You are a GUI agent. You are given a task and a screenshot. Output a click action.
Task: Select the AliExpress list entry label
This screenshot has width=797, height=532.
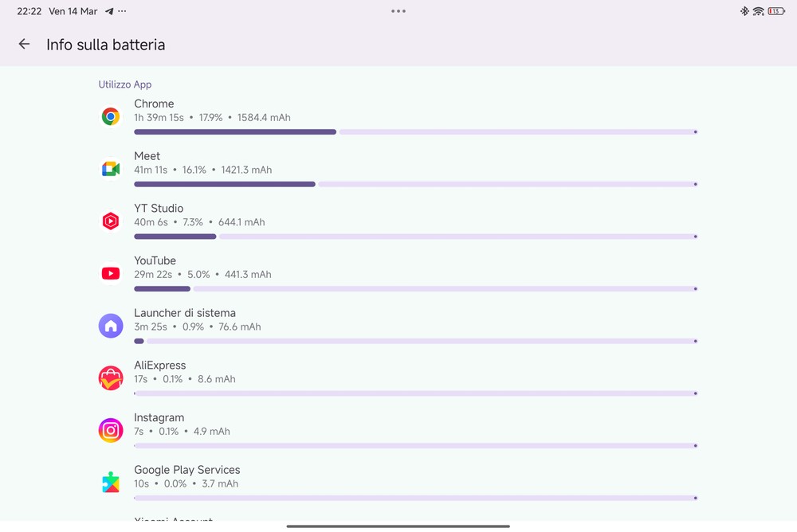pyautogui.click(x=160, y=366)
